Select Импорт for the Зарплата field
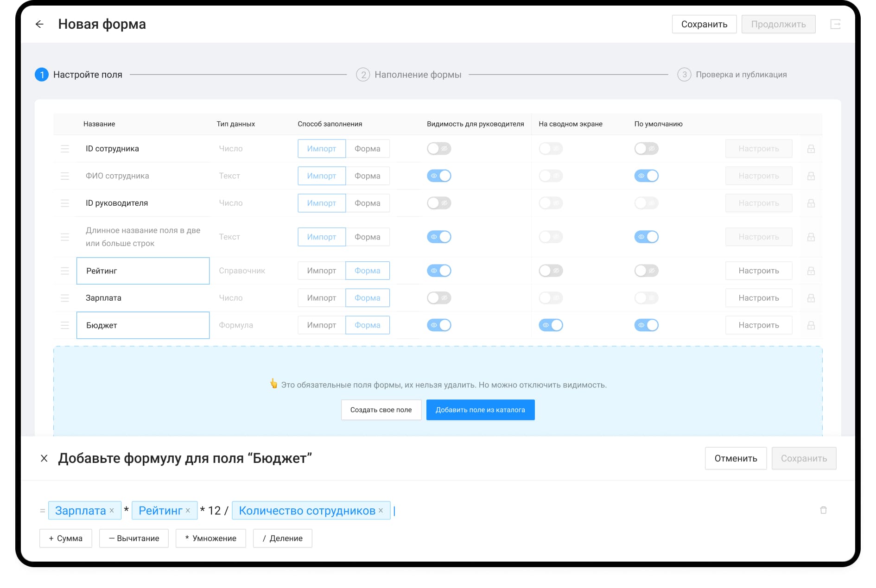The width and height of the screenshot is (876, 588). 322,298
